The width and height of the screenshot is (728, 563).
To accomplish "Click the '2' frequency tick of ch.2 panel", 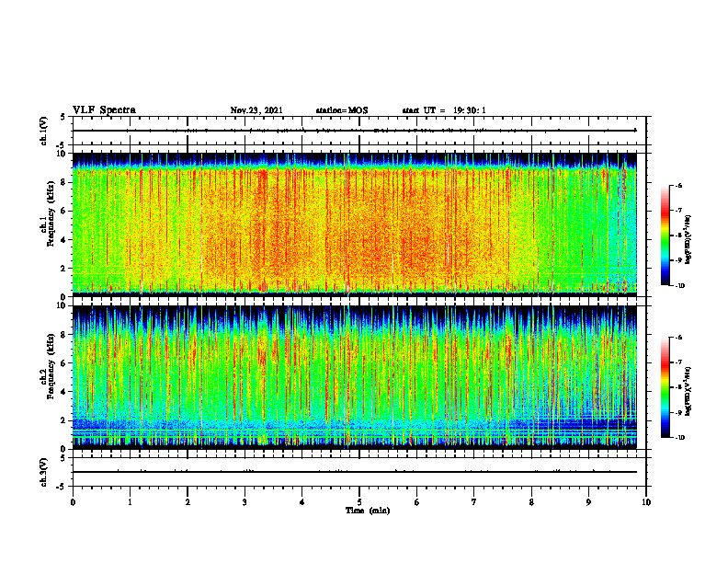I will 64,420.
